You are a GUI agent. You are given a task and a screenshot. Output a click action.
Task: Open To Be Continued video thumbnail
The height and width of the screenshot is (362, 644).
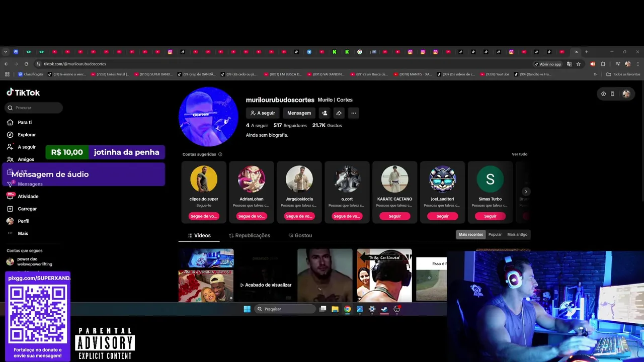tap(384, 275)
